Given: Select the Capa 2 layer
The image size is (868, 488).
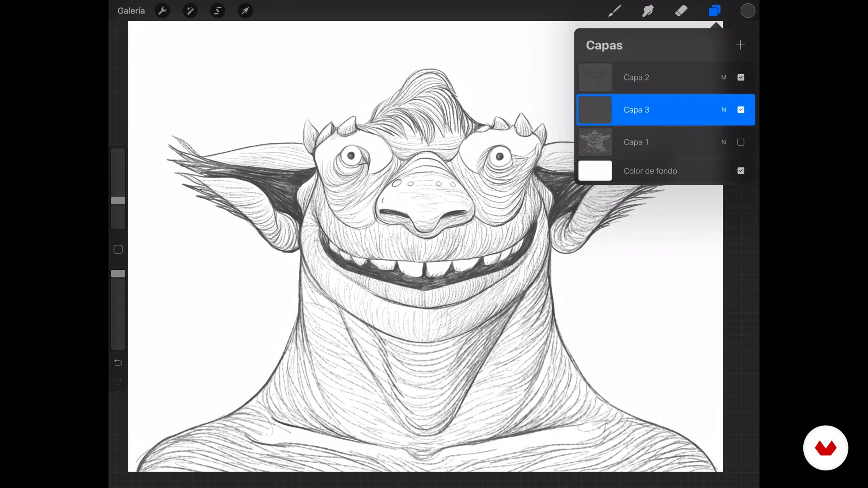Looking at the screenshot, I should (666, 77).
